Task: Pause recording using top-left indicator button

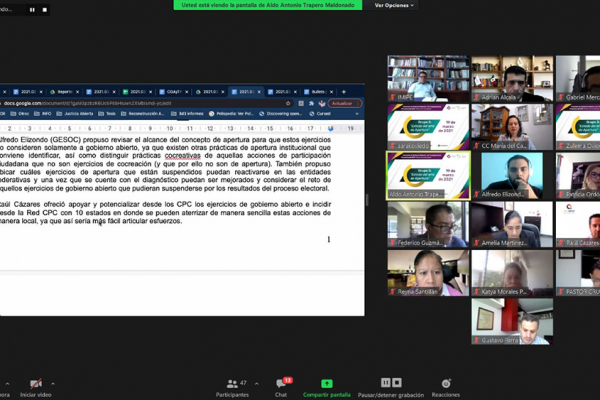Action: point(32,10)
